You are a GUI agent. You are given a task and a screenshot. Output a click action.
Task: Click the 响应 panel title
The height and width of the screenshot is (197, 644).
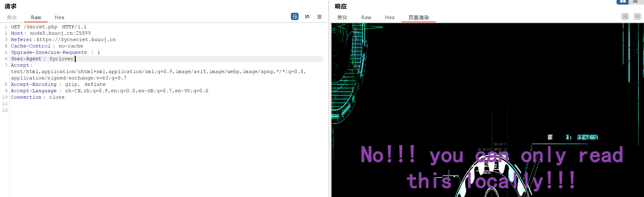point(341,6)
